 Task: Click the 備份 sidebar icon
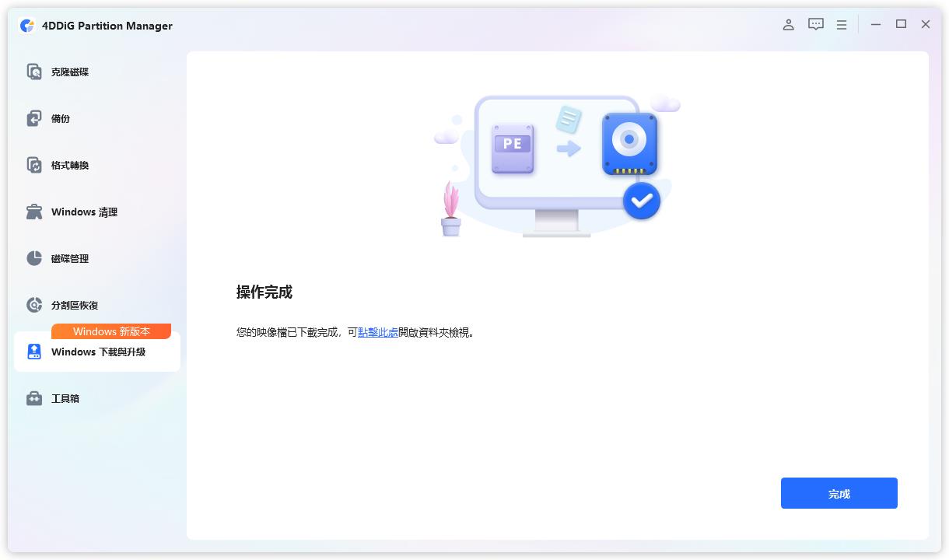pos(34,118)
